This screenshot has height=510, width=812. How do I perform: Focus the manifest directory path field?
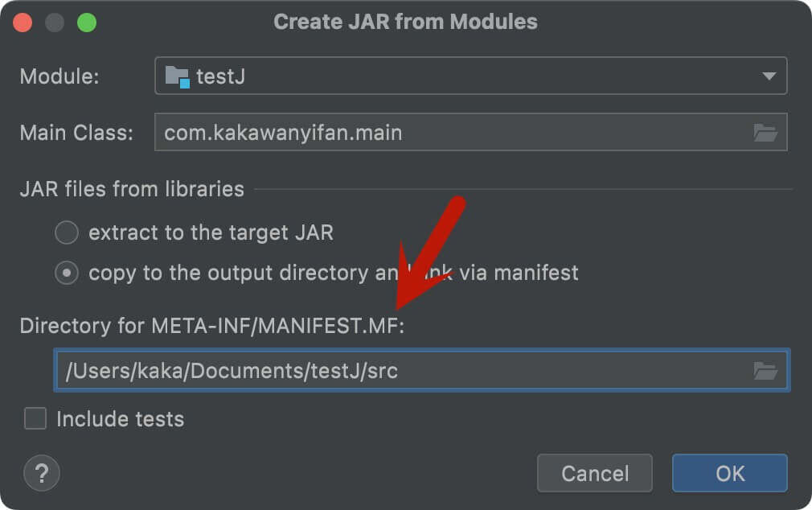pos(402,371)
